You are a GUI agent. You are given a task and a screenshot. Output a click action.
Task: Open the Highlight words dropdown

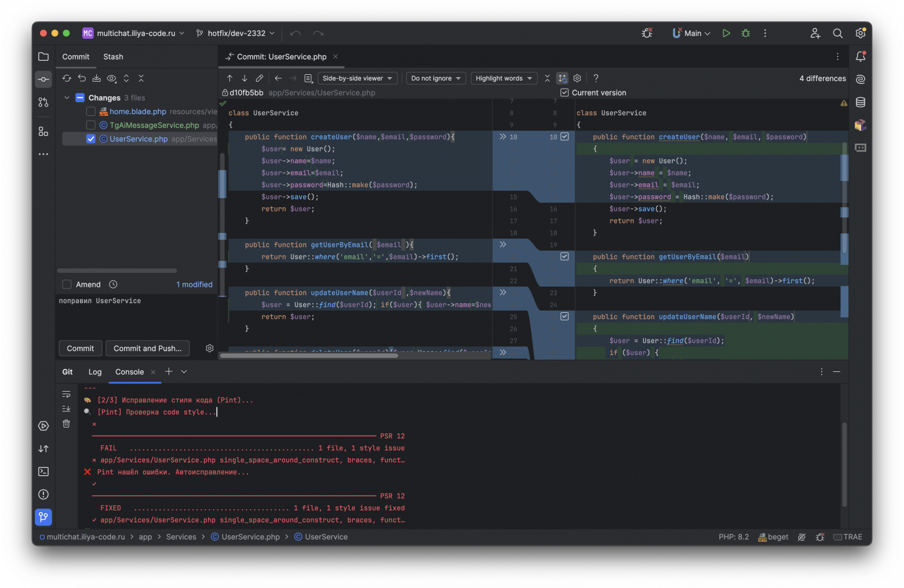[504, 78]
